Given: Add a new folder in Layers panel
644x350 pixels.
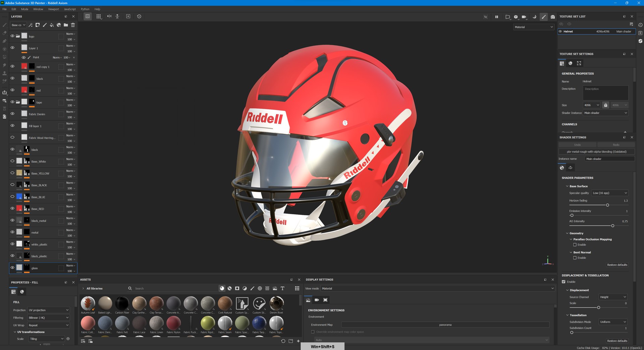Looking at the screenshot, I should pyautogui.click(x=66, y=25).
